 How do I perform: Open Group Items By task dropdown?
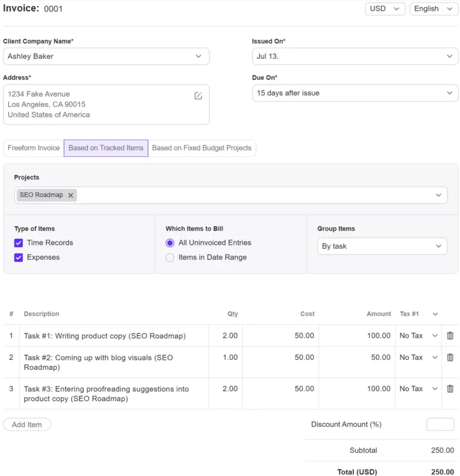coord(382,246)
